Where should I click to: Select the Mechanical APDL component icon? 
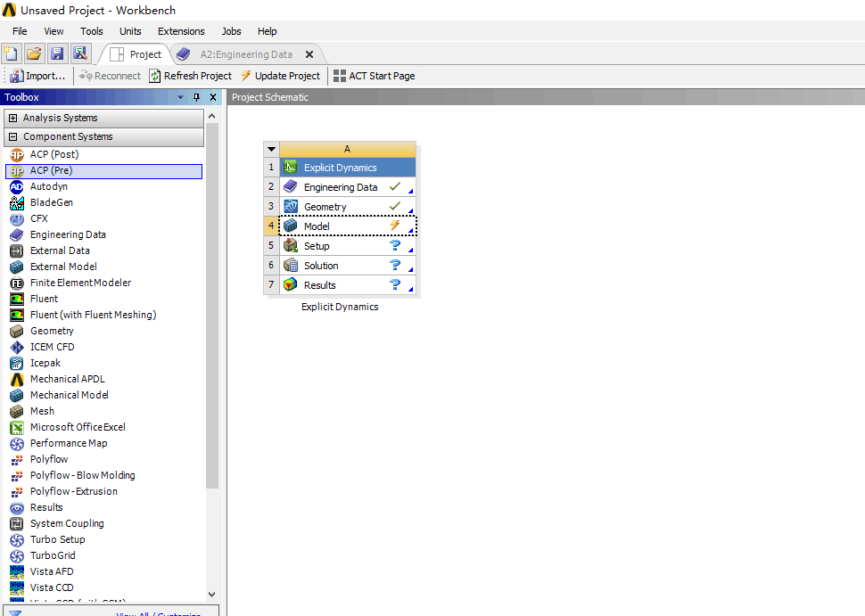point(16,379)
